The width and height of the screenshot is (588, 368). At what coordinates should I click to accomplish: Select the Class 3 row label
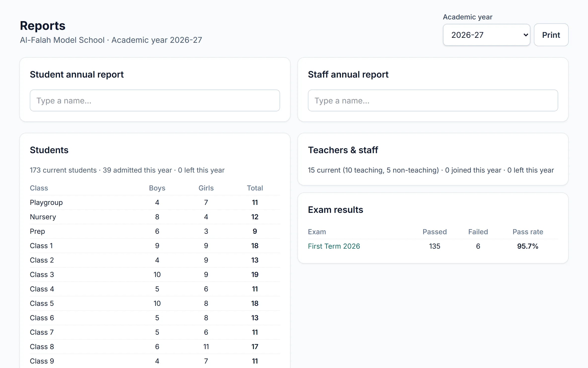point(42,275)
